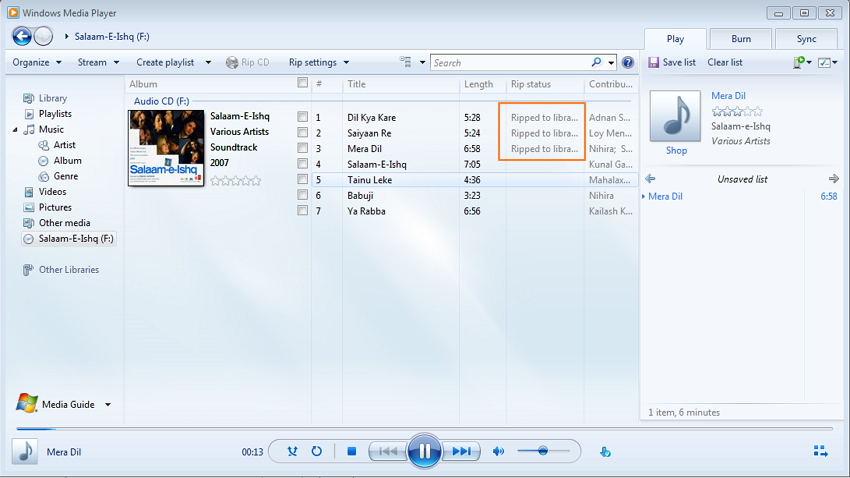Pause playback with the center pause button
Screen dimensions: 850x478
[x=424, y=451]
